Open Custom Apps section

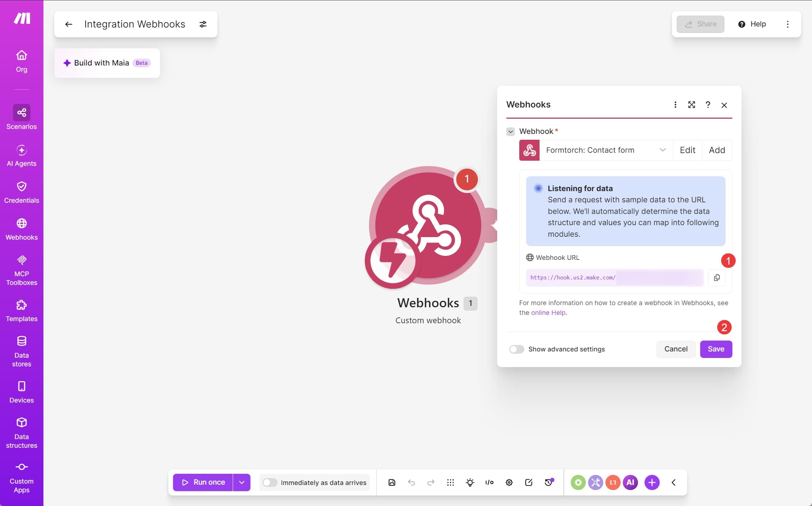21,478
